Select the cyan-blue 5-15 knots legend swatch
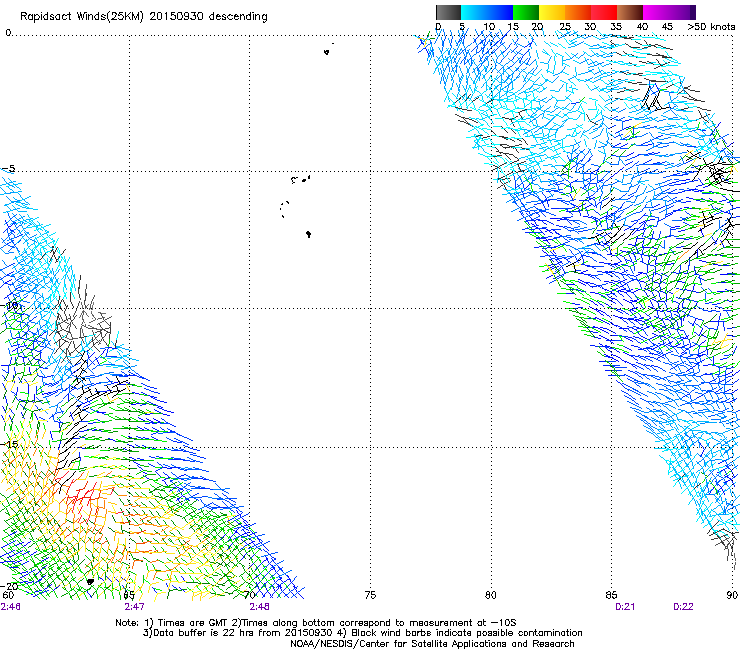 coord(487,12)
